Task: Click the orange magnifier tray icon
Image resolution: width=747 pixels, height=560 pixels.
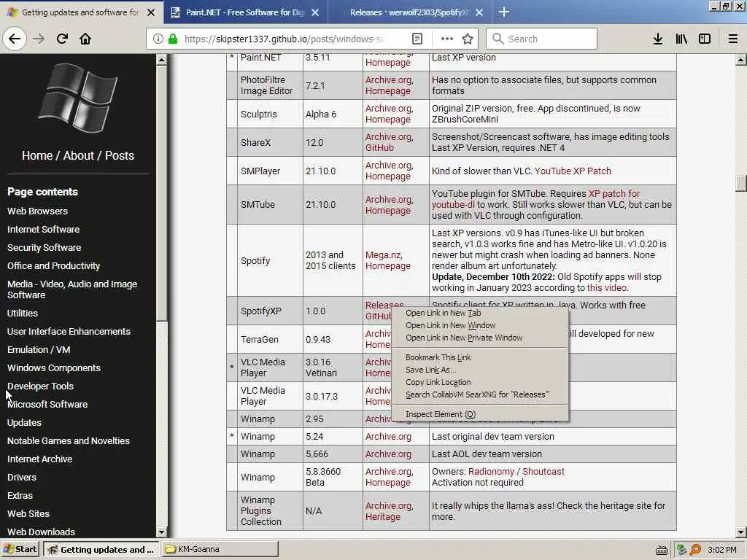Action: 695,550
